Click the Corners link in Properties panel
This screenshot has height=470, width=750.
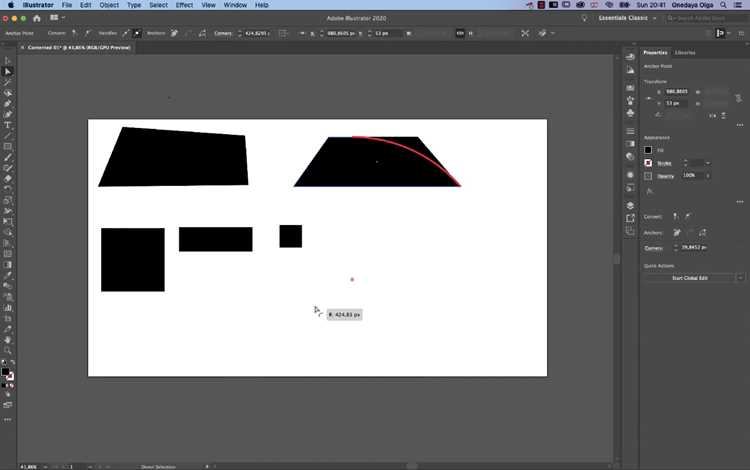pos(653,248)
